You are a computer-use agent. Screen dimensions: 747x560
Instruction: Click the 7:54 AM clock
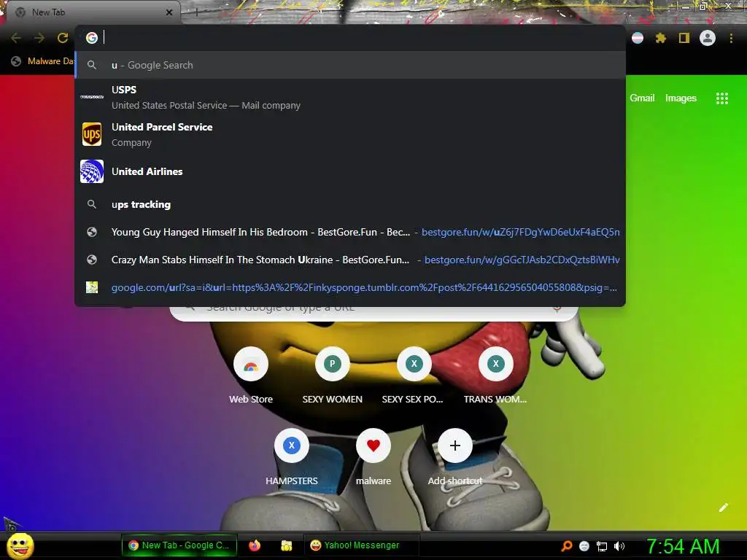point(683,546)
